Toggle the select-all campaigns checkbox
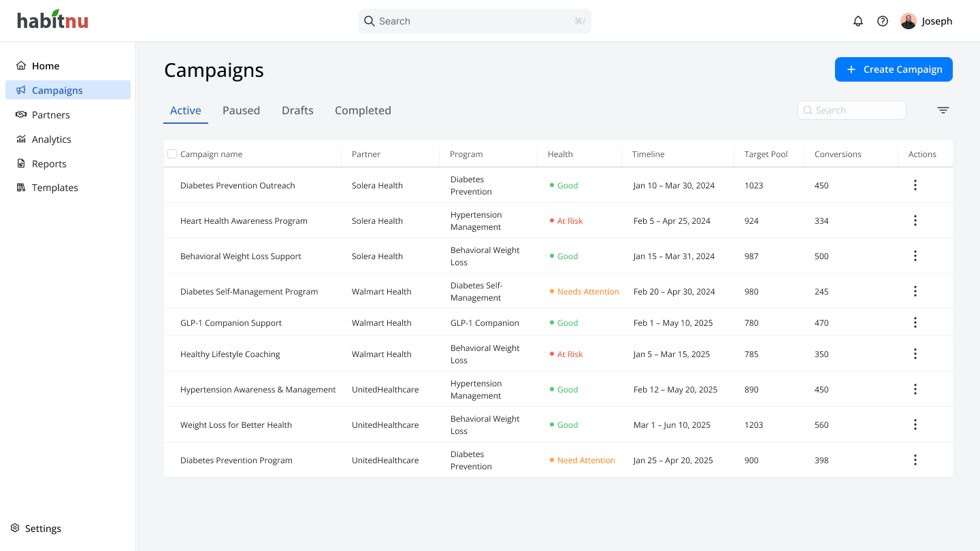 (x=172, y=154)
